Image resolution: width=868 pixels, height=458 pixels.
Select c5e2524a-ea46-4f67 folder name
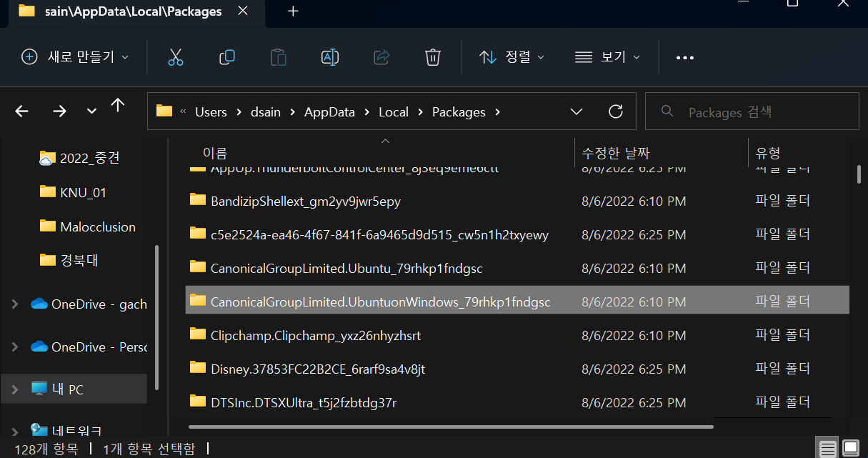(379, 235)
